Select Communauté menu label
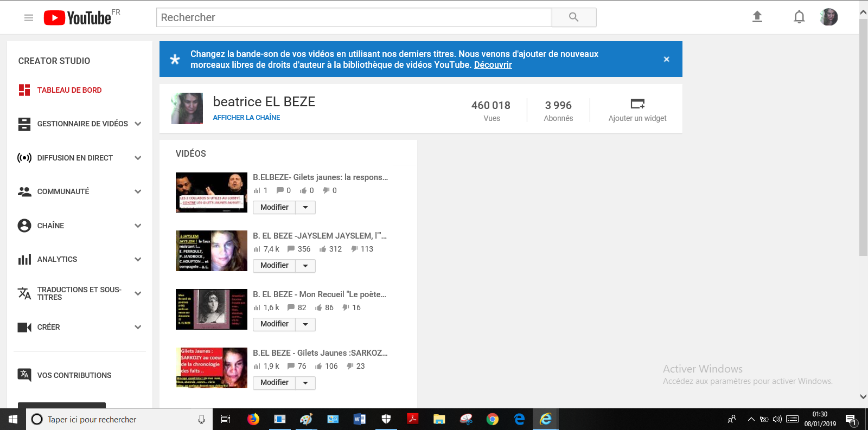 [63, 191]
